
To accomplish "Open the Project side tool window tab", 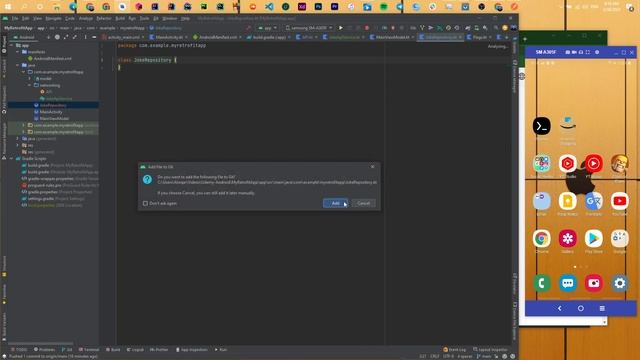I will coord(4,44).
